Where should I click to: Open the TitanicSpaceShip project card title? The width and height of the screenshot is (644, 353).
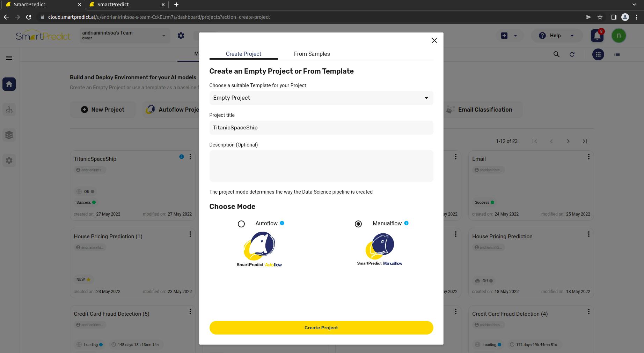[95, 159]
